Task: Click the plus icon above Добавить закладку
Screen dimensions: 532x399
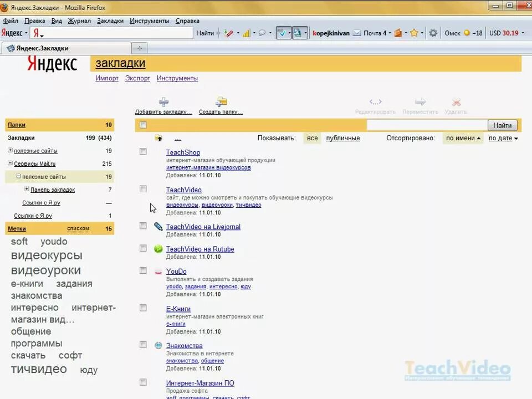Action: click(163, 102)
